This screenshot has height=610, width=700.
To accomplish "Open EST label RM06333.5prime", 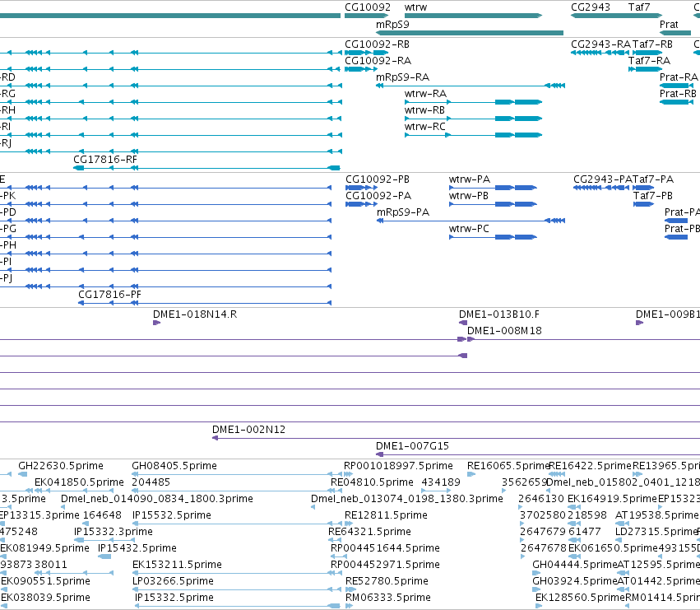I will coord(388,598).
